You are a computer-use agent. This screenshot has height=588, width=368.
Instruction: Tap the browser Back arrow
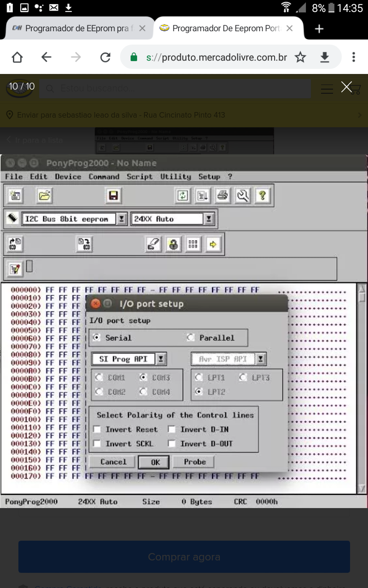pyautogui.click(x=46, y=57)
